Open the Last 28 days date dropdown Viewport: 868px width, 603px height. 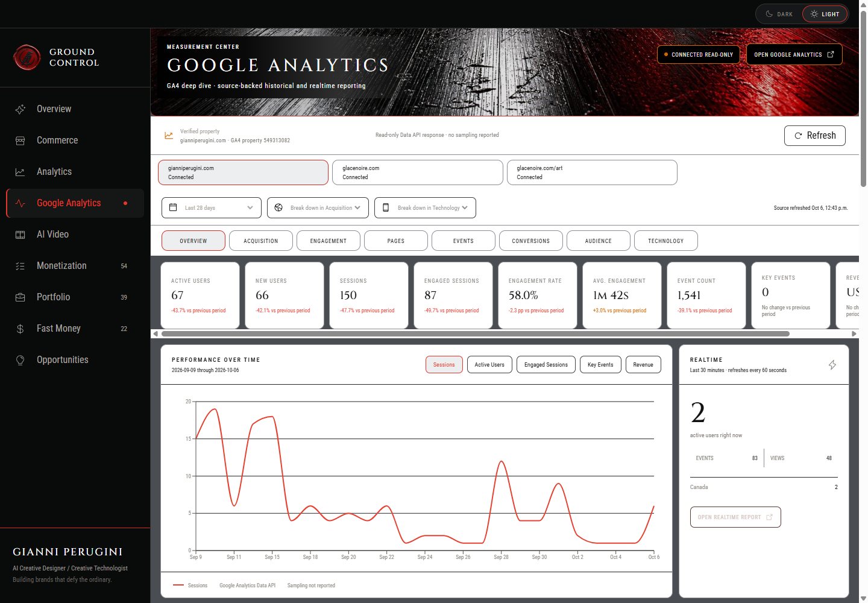(212, 207)
